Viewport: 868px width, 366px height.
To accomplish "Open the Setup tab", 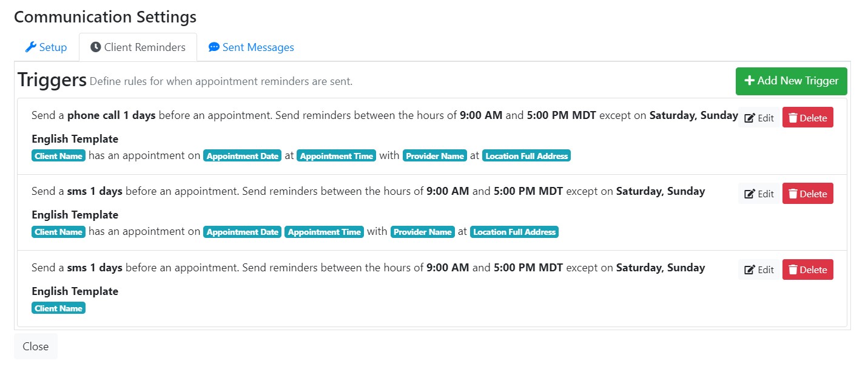I will pyautogui.click(x=46, y=47).
